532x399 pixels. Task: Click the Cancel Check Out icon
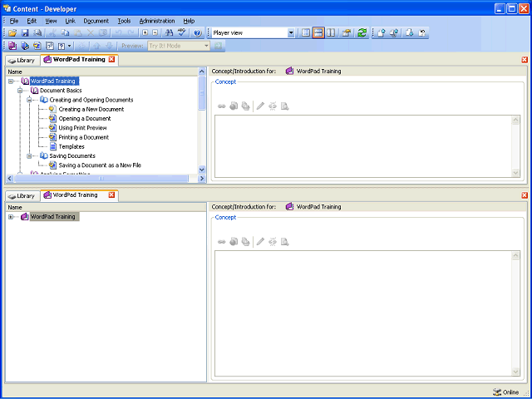click(422, 33)
